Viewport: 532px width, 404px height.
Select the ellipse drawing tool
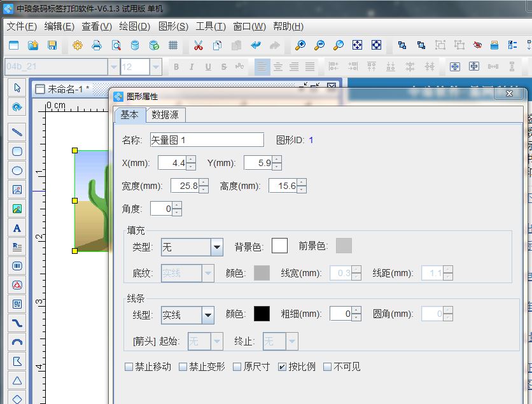(16, 170)
